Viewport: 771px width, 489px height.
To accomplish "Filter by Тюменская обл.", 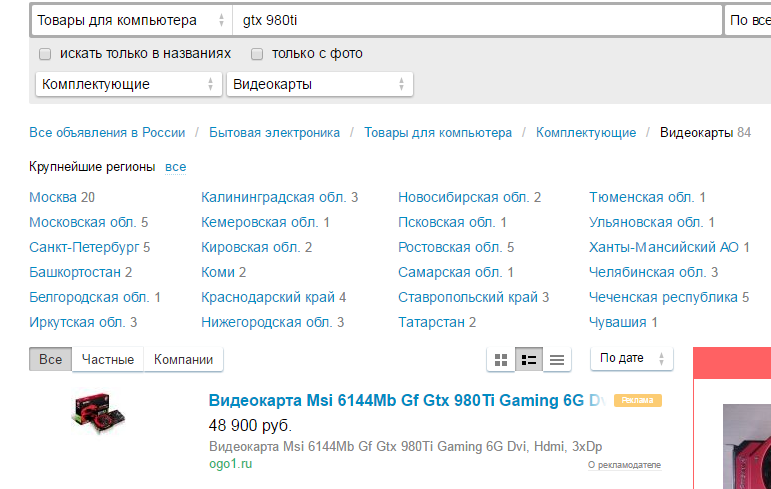I will pyautogui.click(x=642, y=197).
